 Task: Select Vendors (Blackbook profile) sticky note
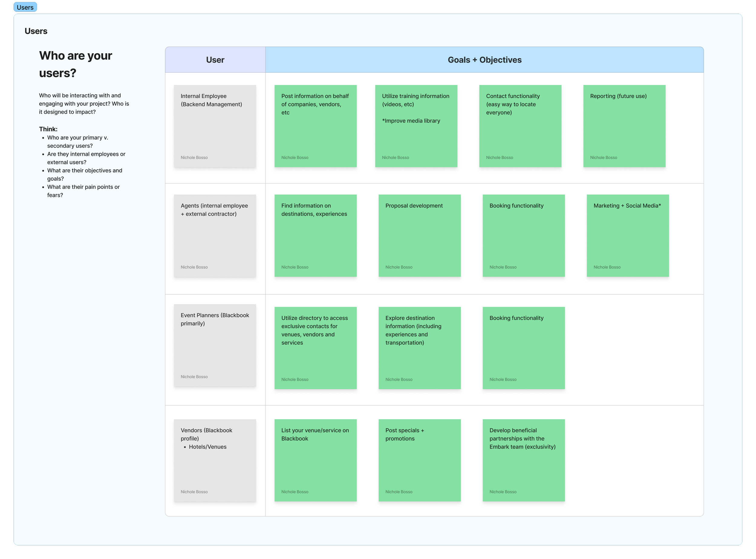tap(215, 460)
